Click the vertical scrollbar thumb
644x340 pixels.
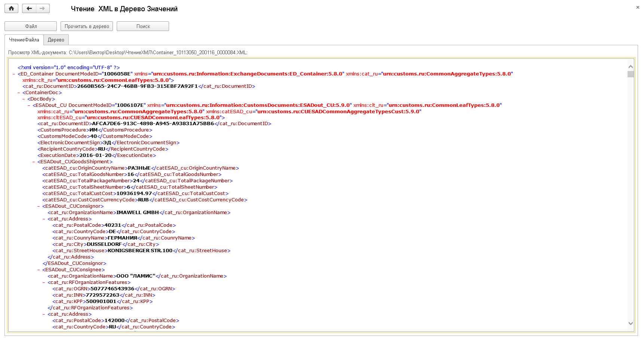(x=631, y=74)
